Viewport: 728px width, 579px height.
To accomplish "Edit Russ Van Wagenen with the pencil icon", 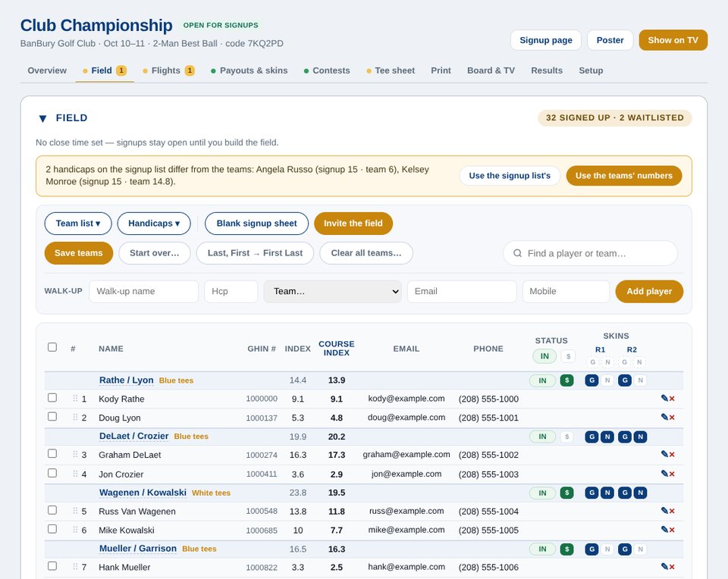I will point(664,511).
